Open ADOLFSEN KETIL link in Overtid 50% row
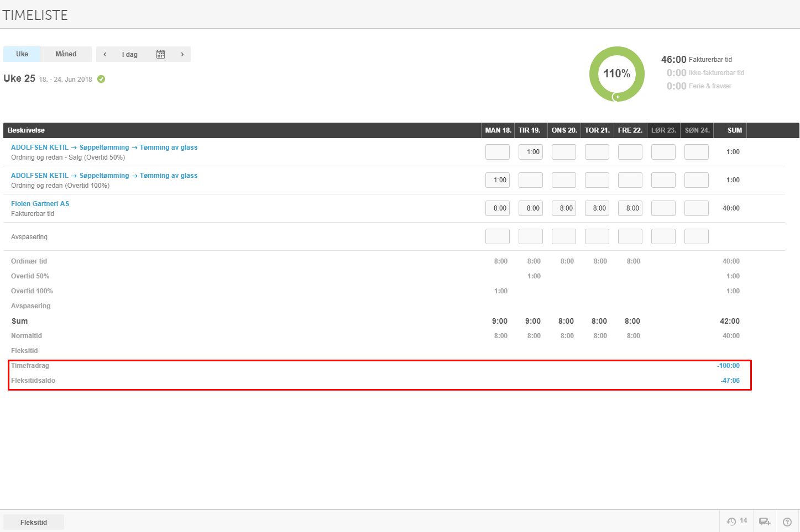This screenshot has width=800, height=532. [x=40, y=148]
